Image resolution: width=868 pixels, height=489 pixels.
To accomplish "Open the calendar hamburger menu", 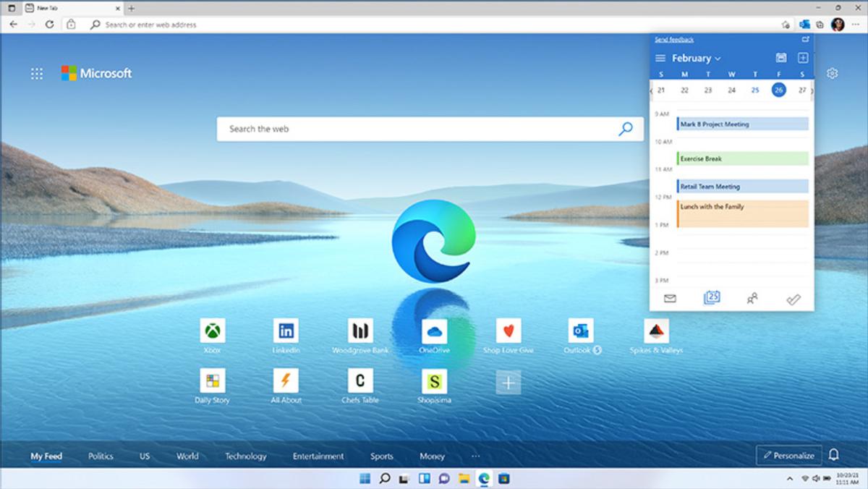I will (660, 58).
